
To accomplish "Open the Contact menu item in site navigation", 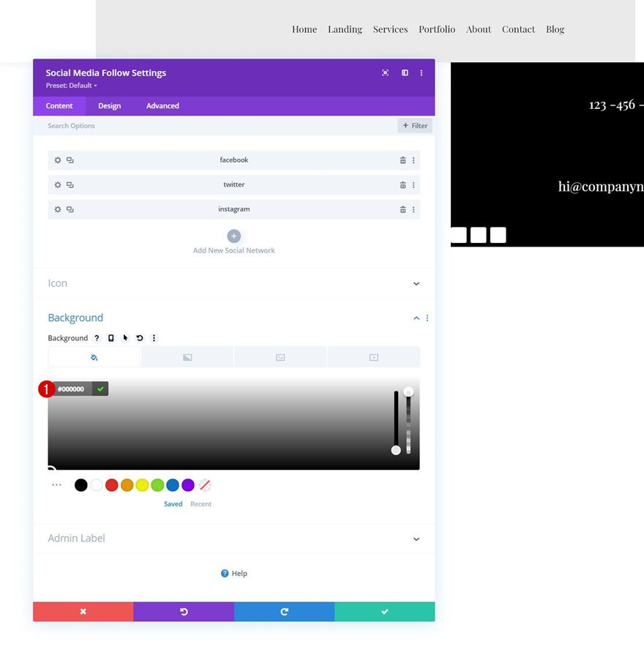I will click(x=518, y=29).
